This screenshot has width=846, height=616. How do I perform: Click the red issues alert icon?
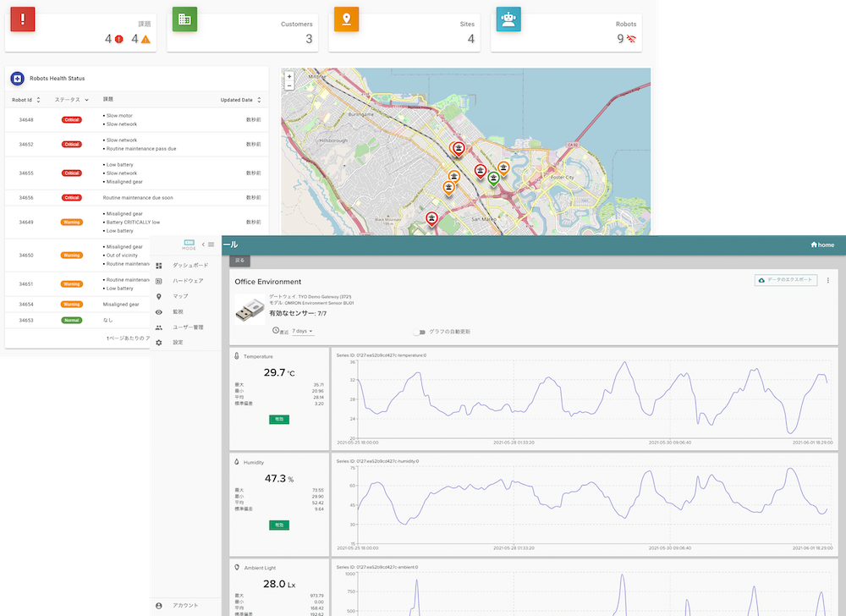pyautogui.click(x=23, y=19)
